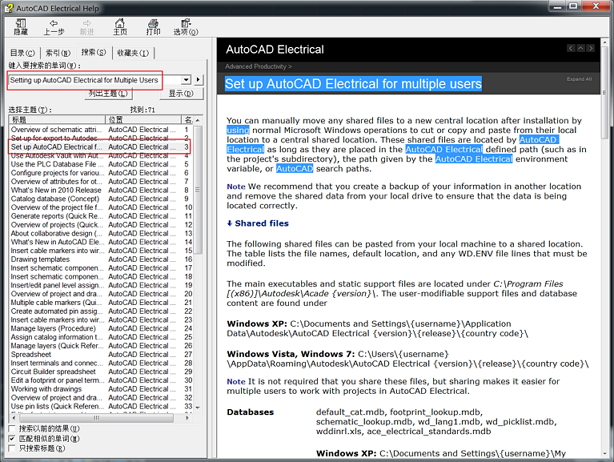Click the 显示 (Display) button
Screen dimensions: 614x462
click(181, 93)
